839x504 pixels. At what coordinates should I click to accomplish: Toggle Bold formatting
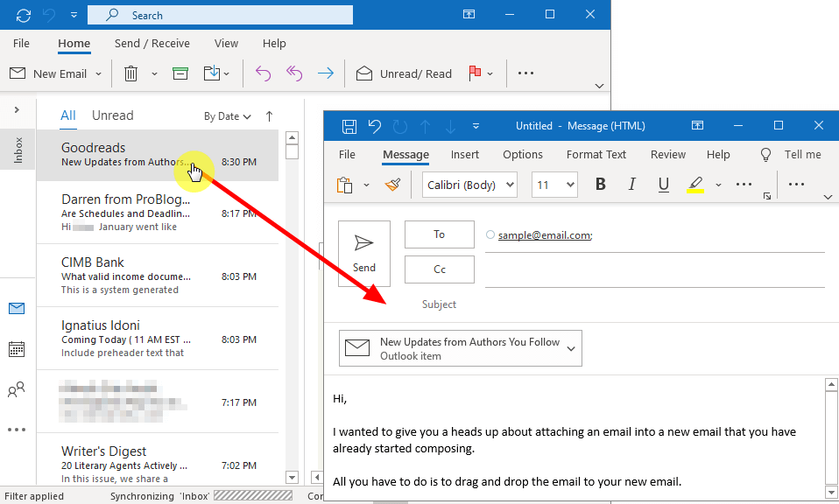[601, 185]
